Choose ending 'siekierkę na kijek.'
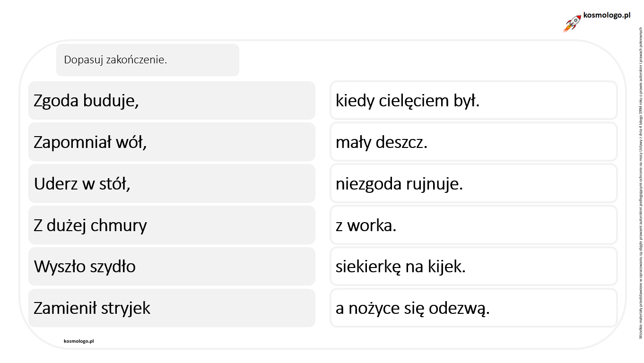 (474, 267)
